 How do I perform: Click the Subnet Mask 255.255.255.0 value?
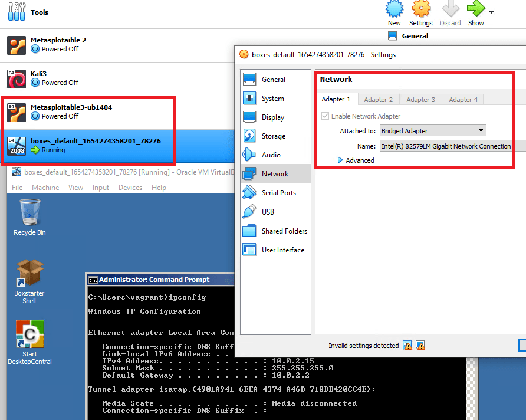(x=303, y=368)
